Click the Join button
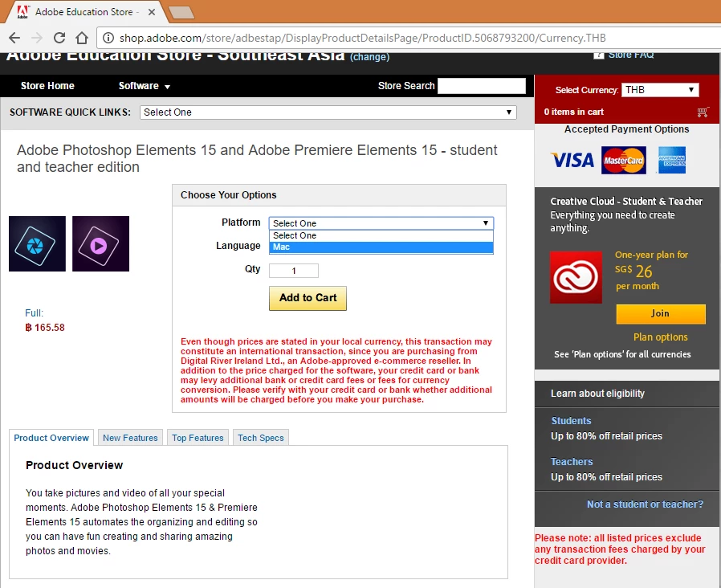Screen dimensions: 721x588 pos(660,314)
